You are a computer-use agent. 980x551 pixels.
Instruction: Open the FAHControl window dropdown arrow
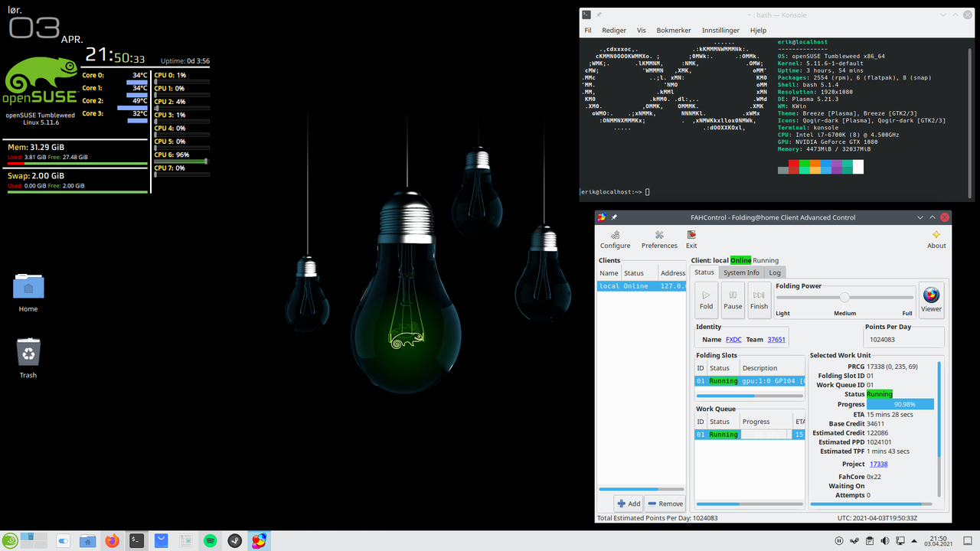(x=920, y=217)
